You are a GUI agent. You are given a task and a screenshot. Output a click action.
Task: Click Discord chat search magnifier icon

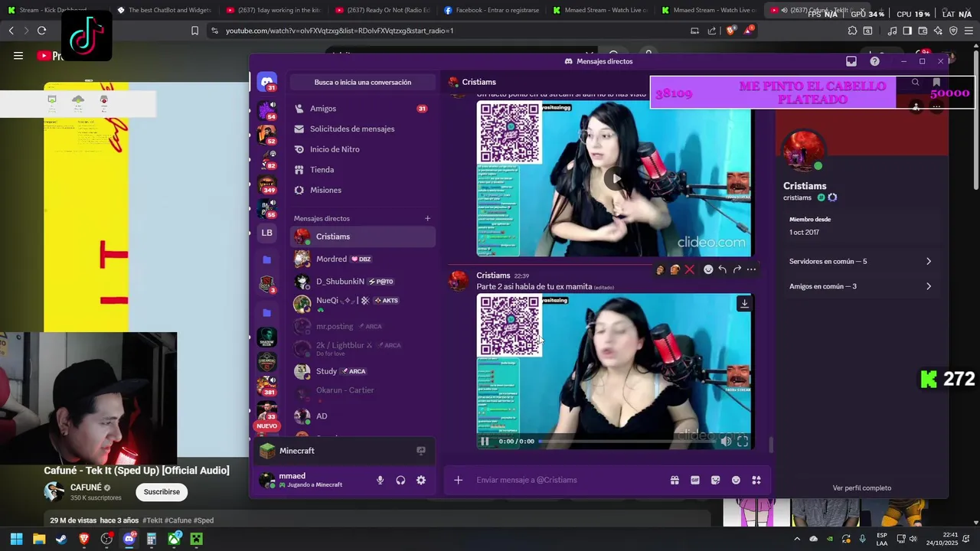point(916,82)
